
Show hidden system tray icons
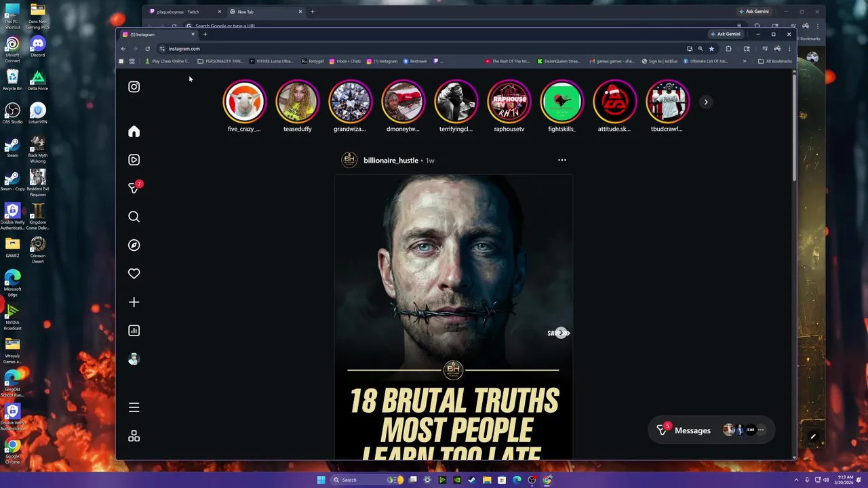tap(797, 480)
